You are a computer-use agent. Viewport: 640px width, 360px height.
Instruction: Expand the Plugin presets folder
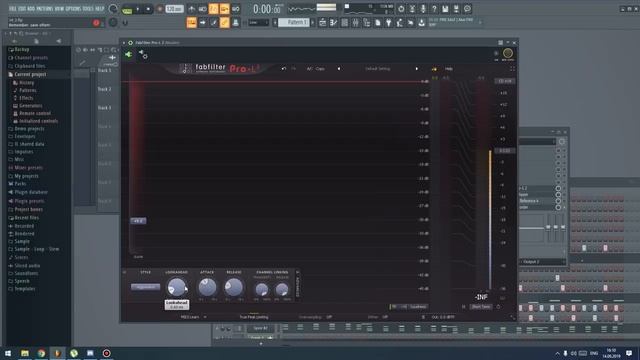click(29, 201)
